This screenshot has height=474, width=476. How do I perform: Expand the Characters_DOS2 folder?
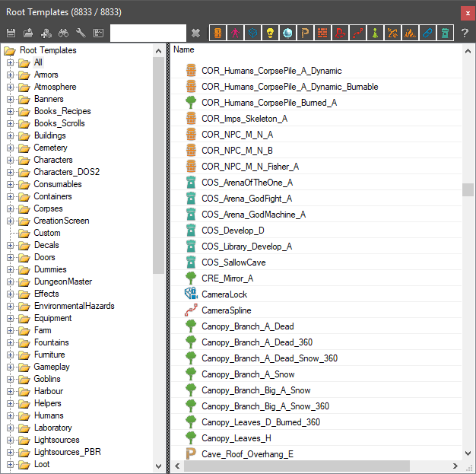[11, 172]
